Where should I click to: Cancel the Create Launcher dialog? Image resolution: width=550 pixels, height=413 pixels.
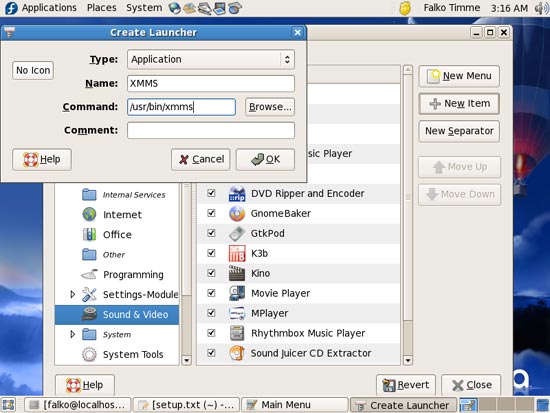tap(201, 159)
